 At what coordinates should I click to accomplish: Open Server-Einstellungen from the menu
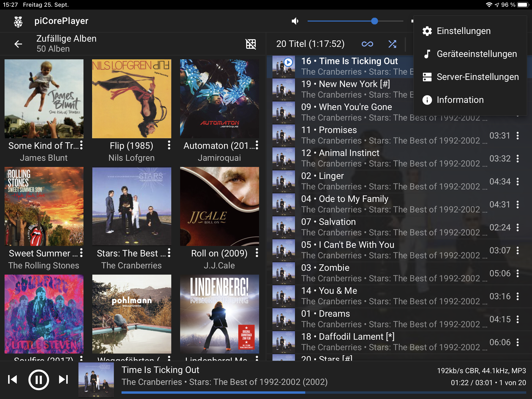click(470, 77)
